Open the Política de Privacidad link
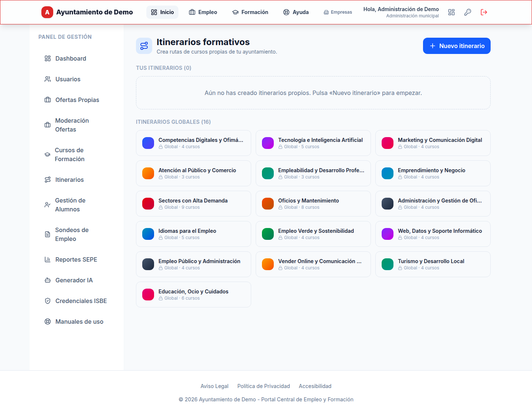 pos(264,386)
